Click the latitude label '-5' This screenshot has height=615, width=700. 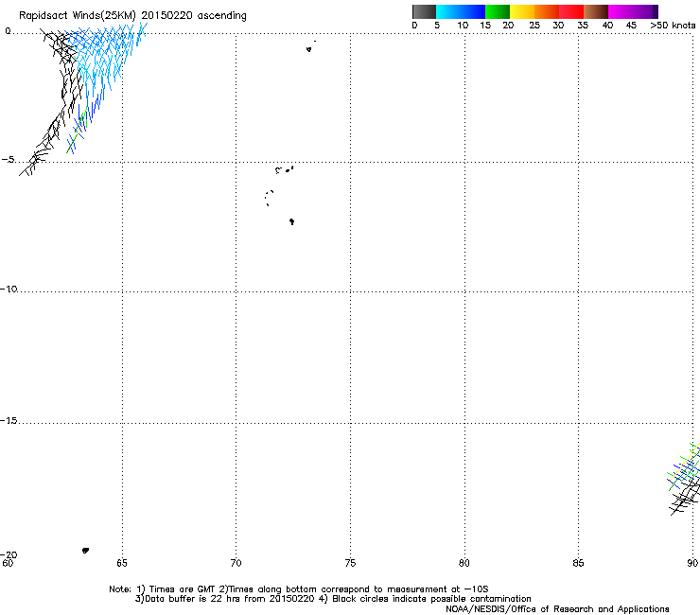tap(8, 160)
